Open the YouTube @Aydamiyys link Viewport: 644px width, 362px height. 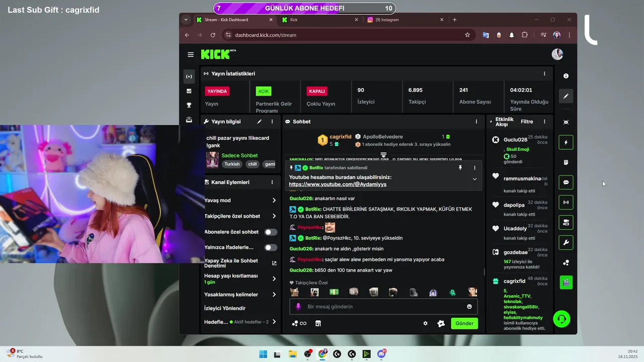(338, 185)
